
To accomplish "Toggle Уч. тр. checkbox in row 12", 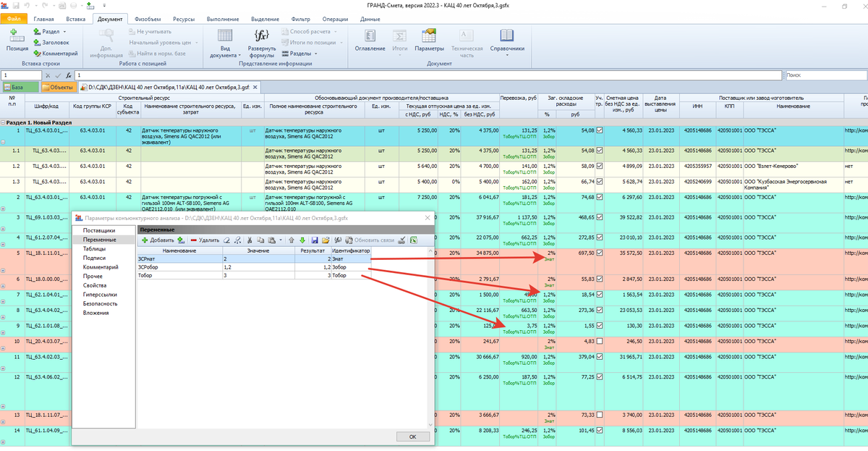I will point(599,377).
